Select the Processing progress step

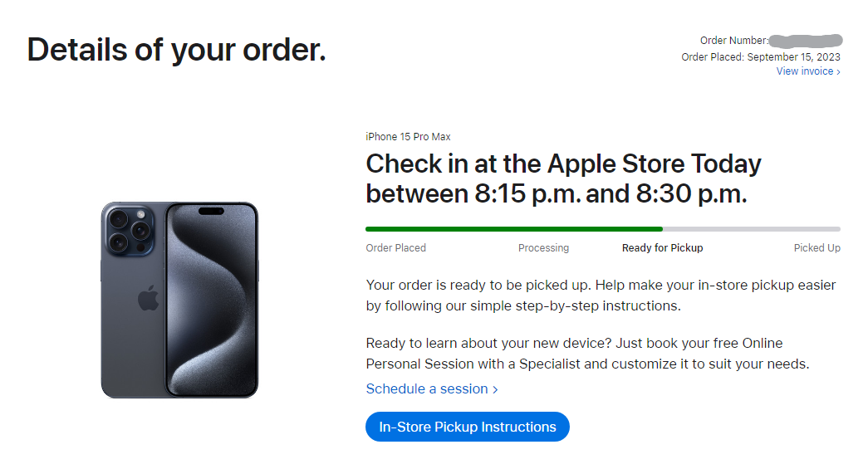543,247
